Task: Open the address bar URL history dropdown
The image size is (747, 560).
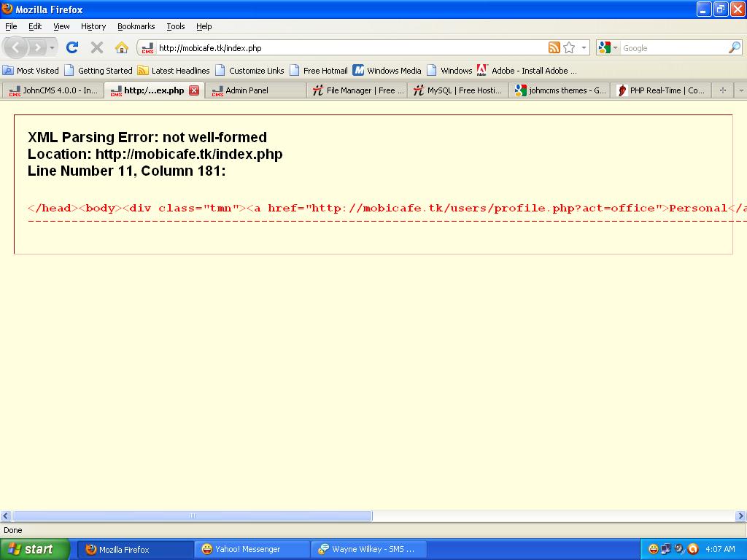Action: (x=584, y=48)
